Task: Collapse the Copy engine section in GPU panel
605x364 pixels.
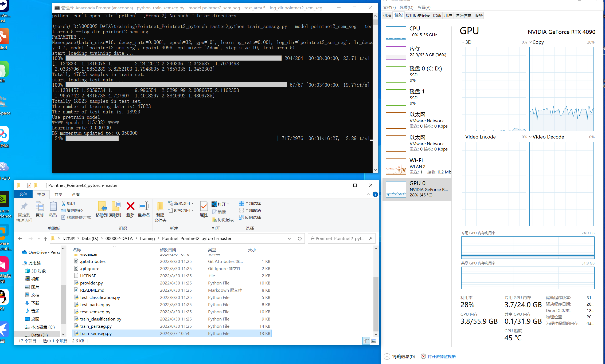Action: point(530,42)
